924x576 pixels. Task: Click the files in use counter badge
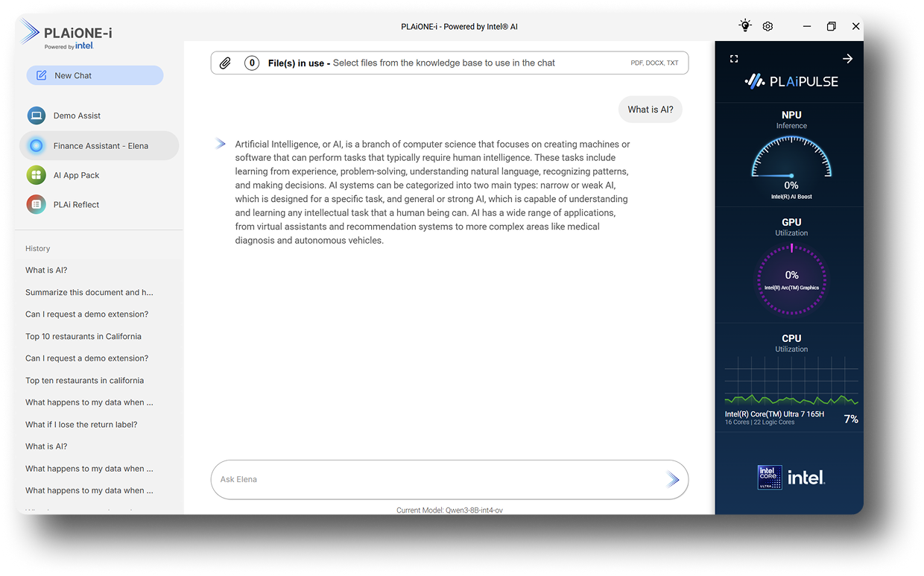coord(252,63)
